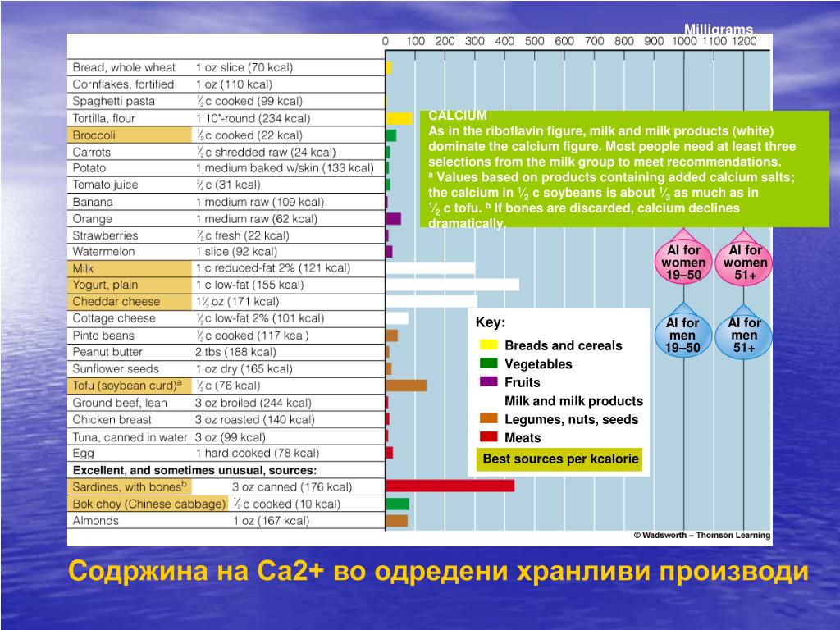Viewport: 840px width, 630px height.
Task: Select the highlighted 'Broccoli' label
Action: click(130, 135)
